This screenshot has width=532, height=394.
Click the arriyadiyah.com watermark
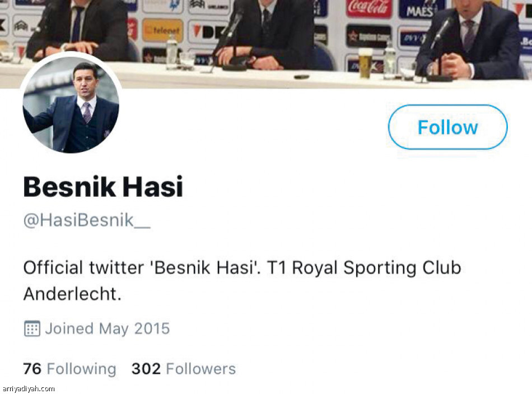[x=28, y=388]
